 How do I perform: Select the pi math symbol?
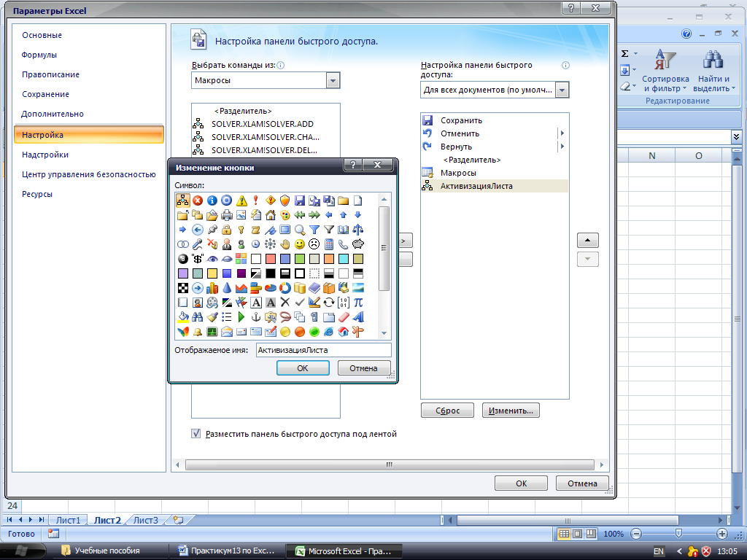(x=357, y=303)
